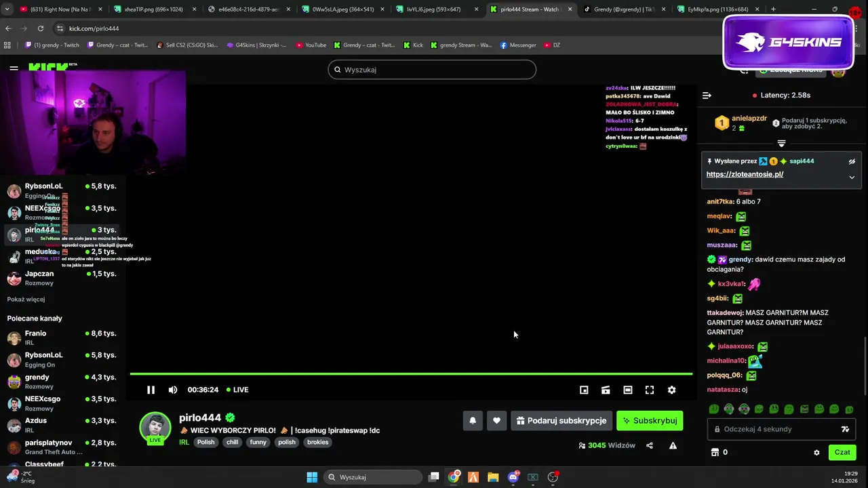The width and height of the screenshot is (868, 488).
Task: Open the chat shop icon next to 0
Action: 714,452
